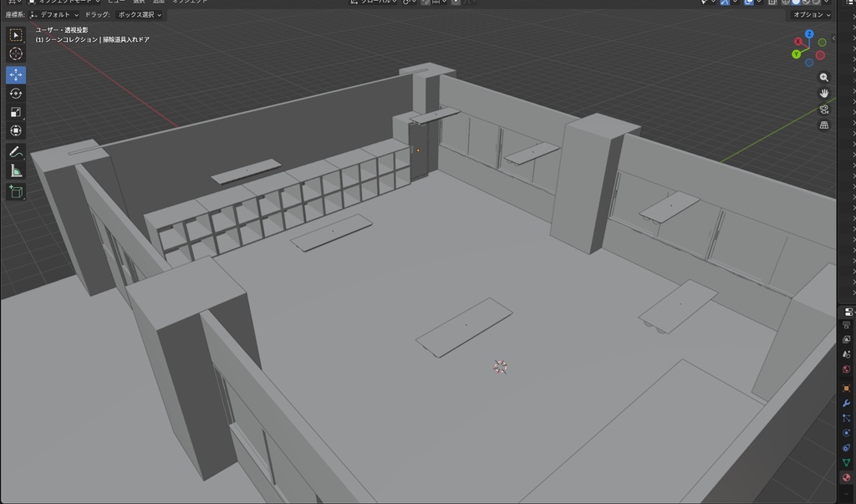The height and width of the screenshot is (504, 856).
Task: Click the 3D cursor on the floor
Action: (501, 366)
